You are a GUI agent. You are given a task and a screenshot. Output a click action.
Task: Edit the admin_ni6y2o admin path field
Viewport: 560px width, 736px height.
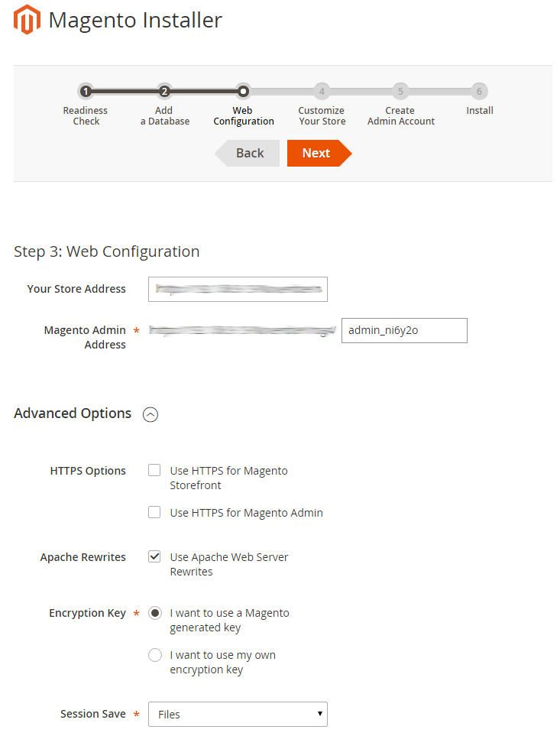click(404, 330)
